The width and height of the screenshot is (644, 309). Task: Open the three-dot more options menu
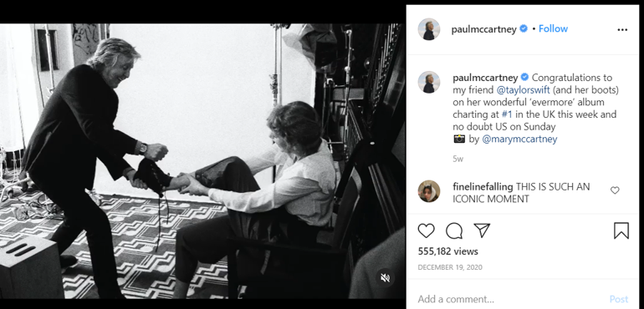[x=622, y=29]
